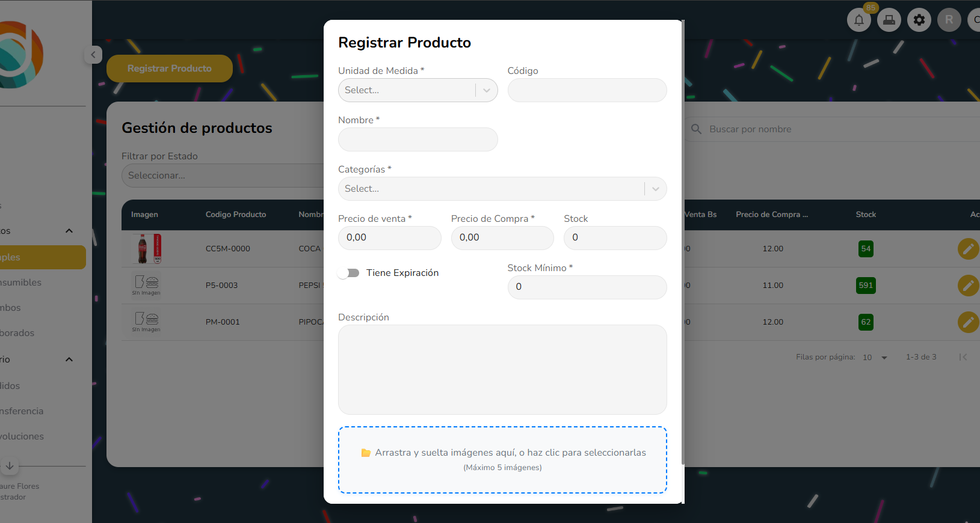Click the search magnifier icon

pos(697,129)
